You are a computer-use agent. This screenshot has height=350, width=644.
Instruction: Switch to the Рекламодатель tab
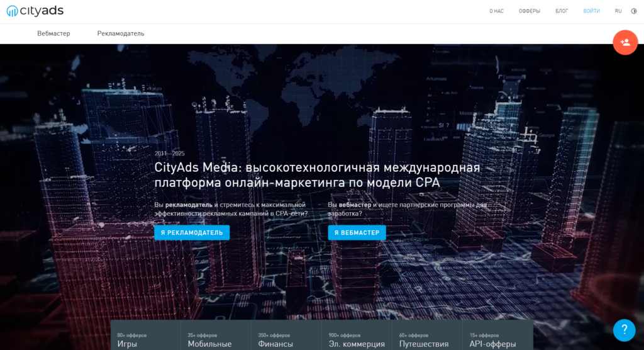tap(121, 34)
